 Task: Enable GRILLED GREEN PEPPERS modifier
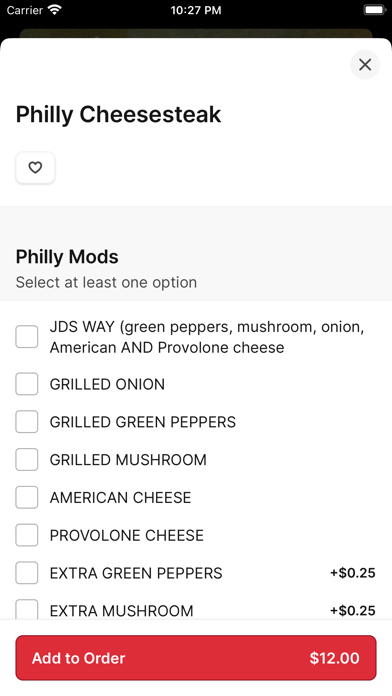[27, 422]
